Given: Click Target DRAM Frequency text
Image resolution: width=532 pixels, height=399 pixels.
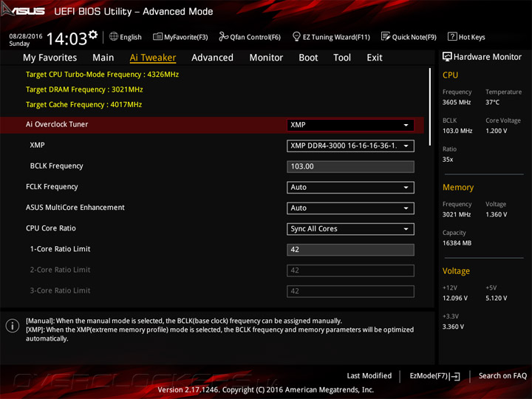Looking at the screenshot, I should tap(84, 89).
